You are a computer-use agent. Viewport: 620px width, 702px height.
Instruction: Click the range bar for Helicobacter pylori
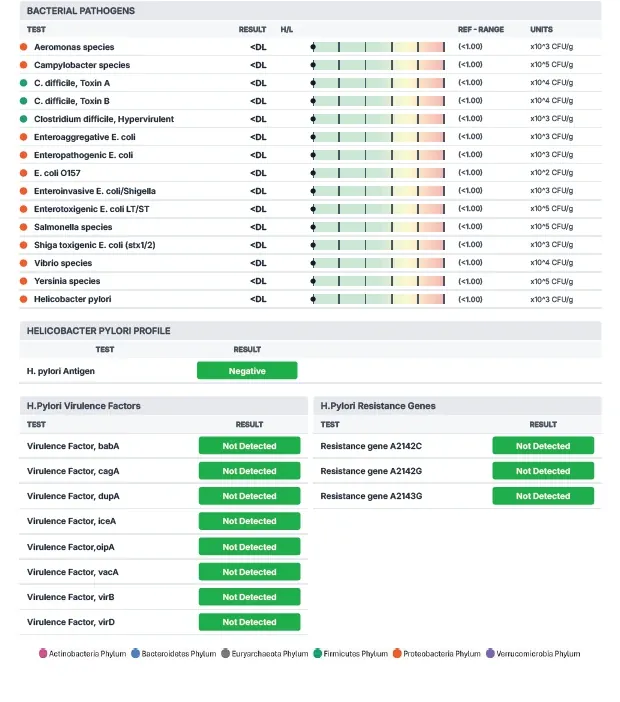(378, 299)
